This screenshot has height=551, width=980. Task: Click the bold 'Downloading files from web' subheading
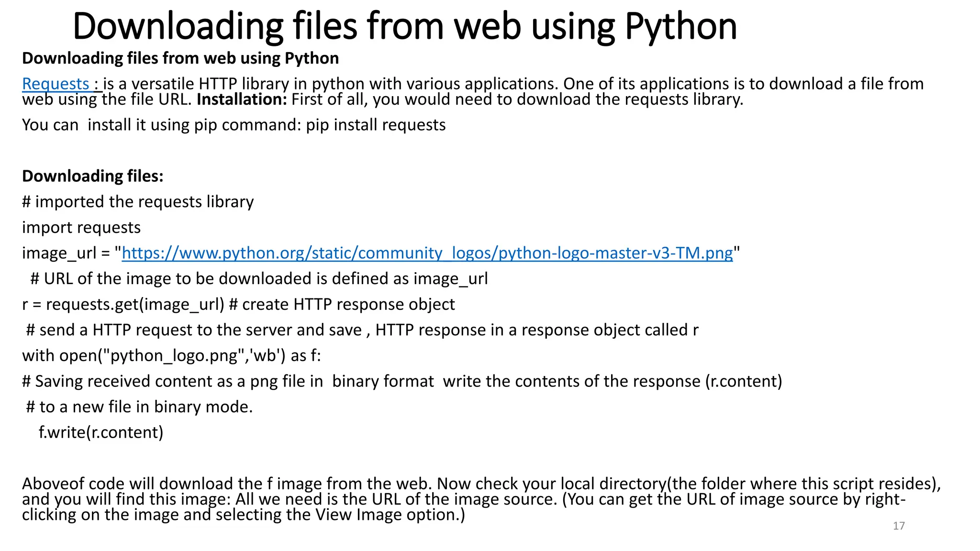tap(180, 58)
